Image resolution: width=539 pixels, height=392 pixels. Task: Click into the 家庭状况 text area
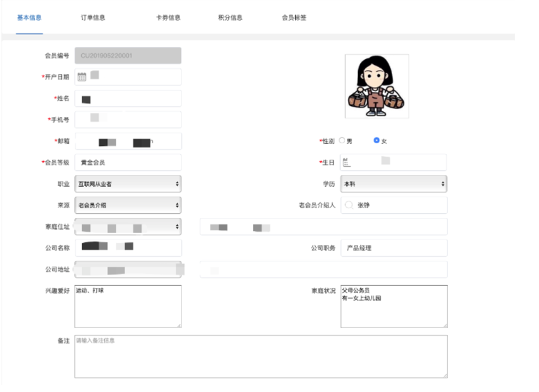[394, 306]
